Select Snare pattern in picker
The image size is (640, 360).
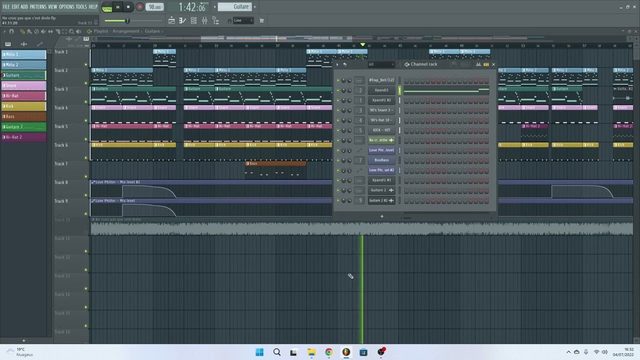point(24,85)
